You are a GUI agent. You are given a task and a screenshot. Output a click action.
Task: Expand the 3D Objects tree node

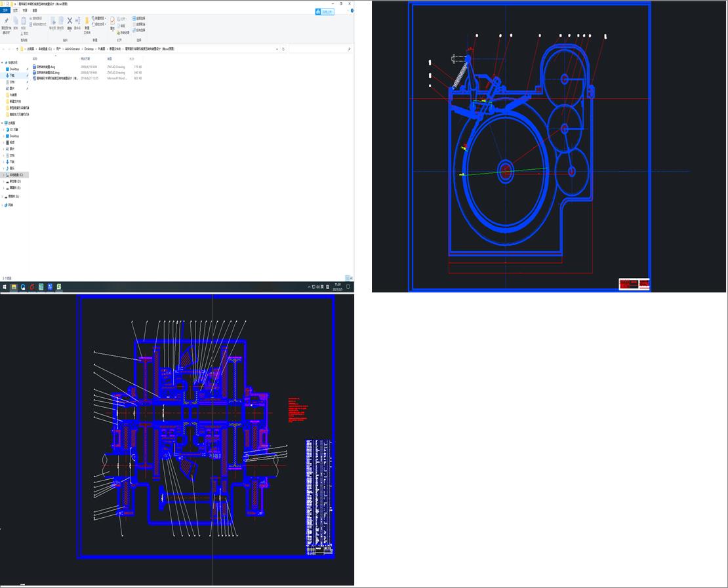tap(3, 129)
